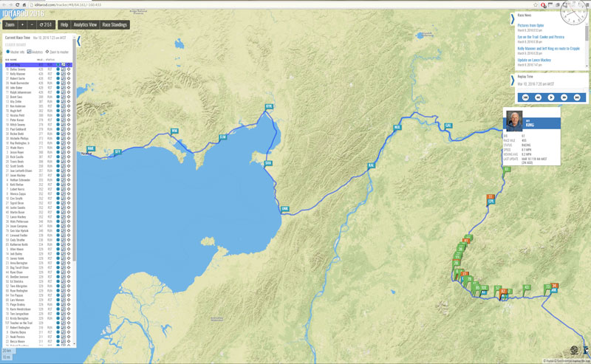Viewport: 591px width, 364px height.
Task: Open 'Kelly Maixner and Jeff King en route to Cripple'
Action: pos(548,49)
